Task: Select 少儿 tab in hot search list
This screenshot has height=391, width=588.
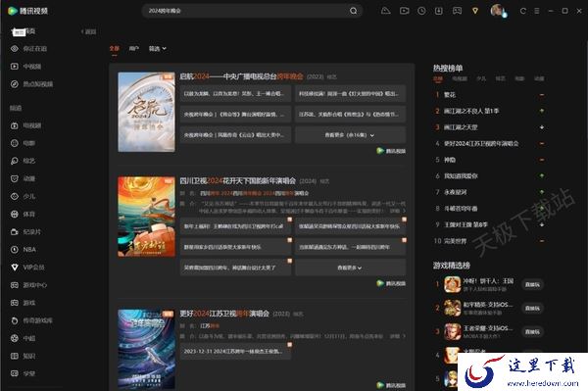Action: [481, 78]
